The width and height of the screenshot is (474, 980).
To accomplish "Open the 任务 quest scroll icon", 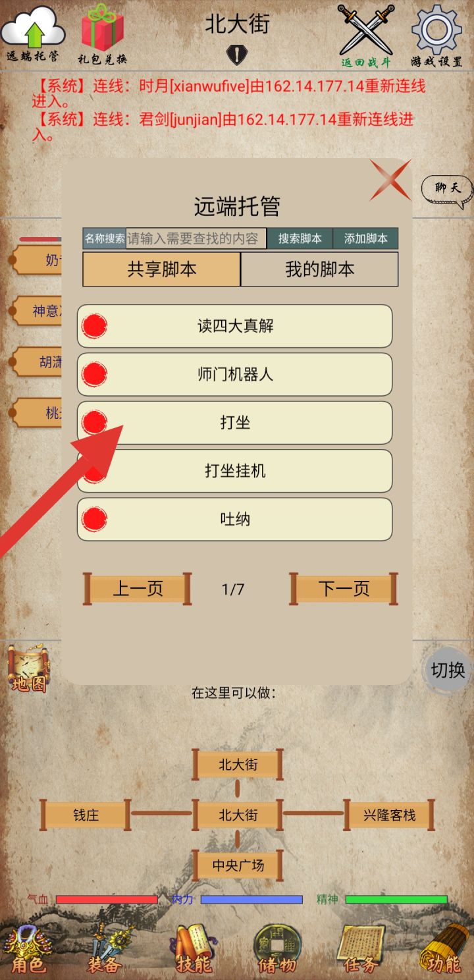I will coord(360,950).
